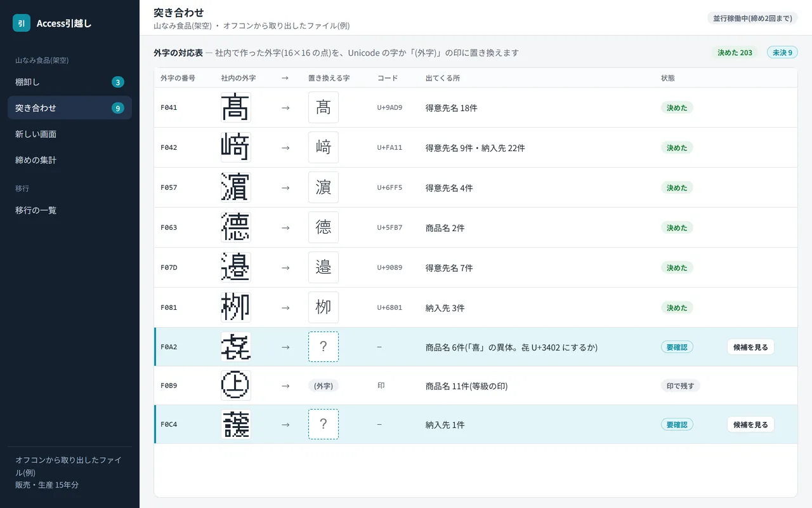Screen dimensions: 812x508
Task: Open 棚卸し in the sidebar
Action: pos(70,82)
